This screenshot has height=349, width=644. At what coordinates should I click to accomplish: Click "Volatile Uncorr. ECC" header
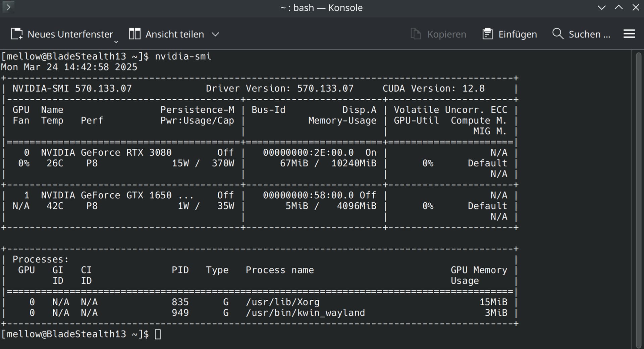[x=450, y=110]
